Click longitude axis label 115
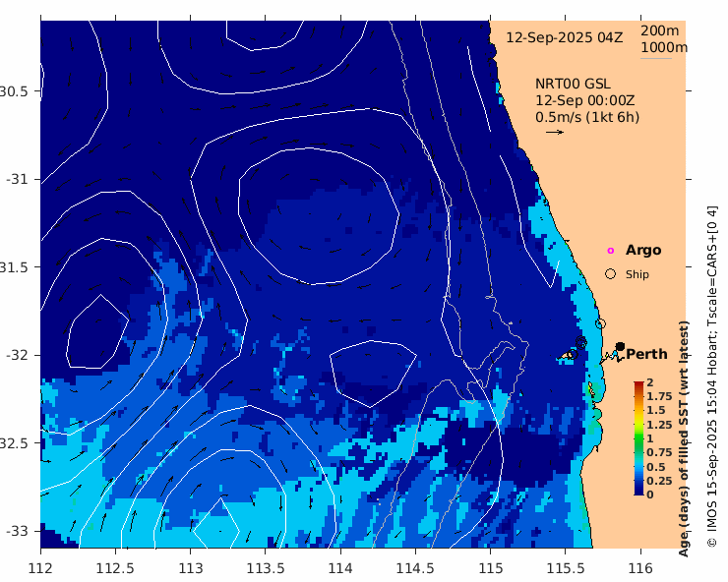The height and width of the screenshot is (582, 728). pos(490,568)
